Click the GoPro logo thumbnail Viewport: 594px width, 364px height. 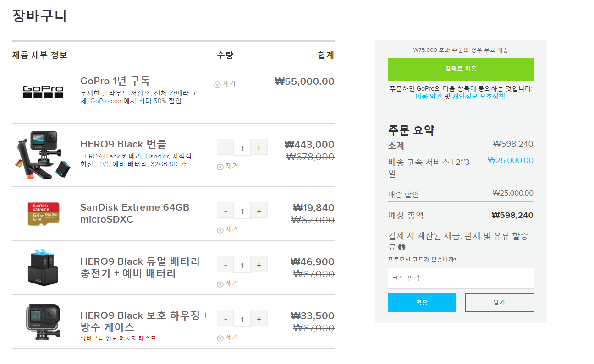43,92
